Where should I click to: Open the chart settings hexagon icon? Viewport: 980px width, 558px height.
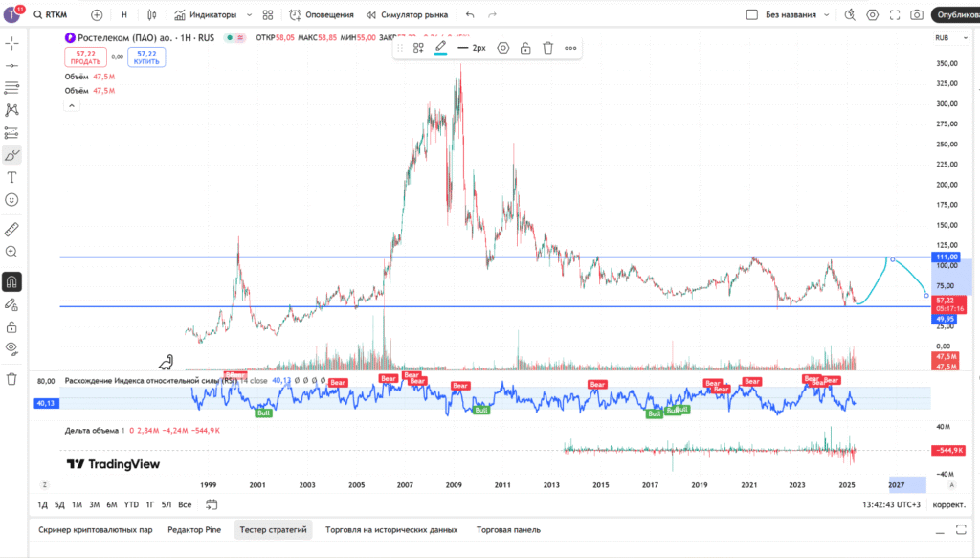point(873,14)
